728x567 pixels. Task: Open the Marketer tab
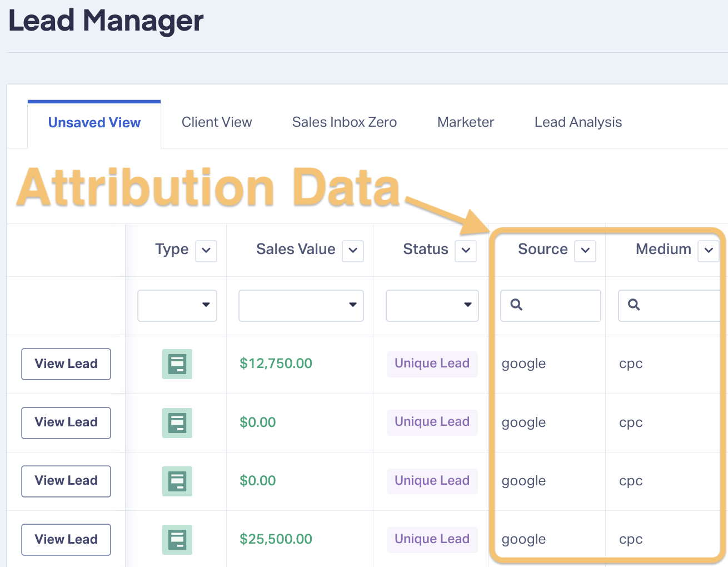(x=466, y=122)
